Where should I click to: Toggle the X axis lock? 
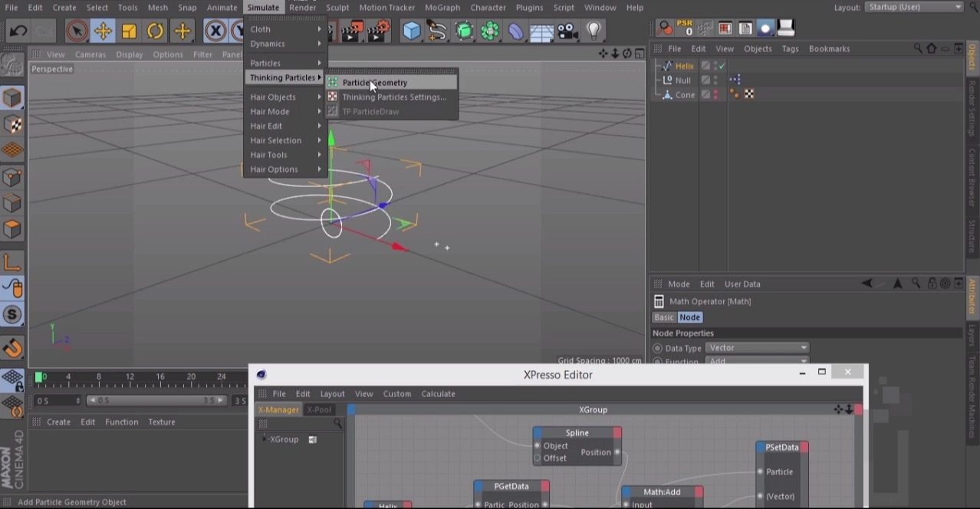coord(215,31)
